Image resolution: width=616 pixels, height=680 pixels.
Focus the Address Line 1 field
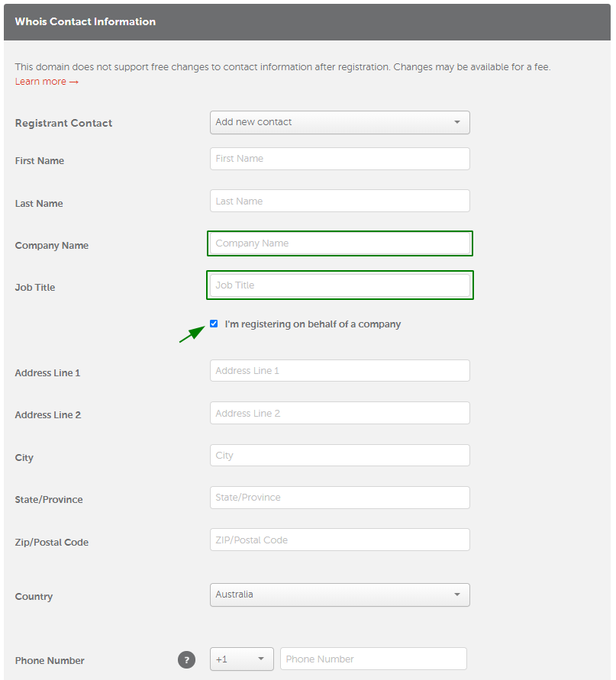[340, 370]
